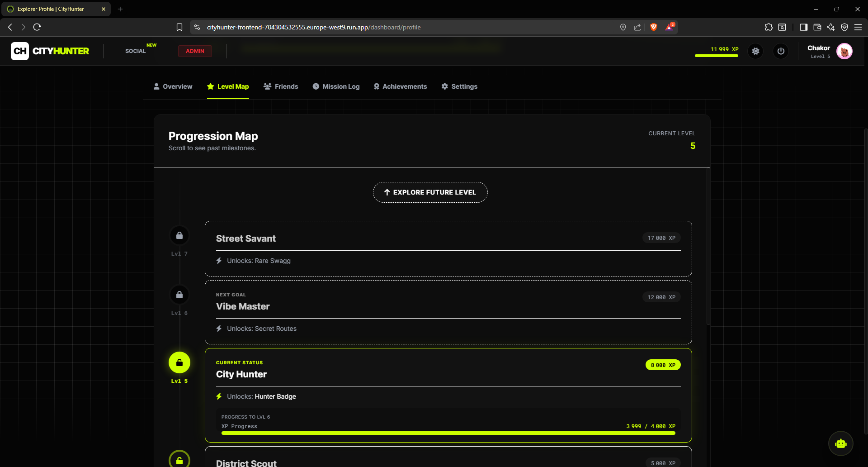
Task: Open the Mission Log tab
Action: tap(336, 86)
